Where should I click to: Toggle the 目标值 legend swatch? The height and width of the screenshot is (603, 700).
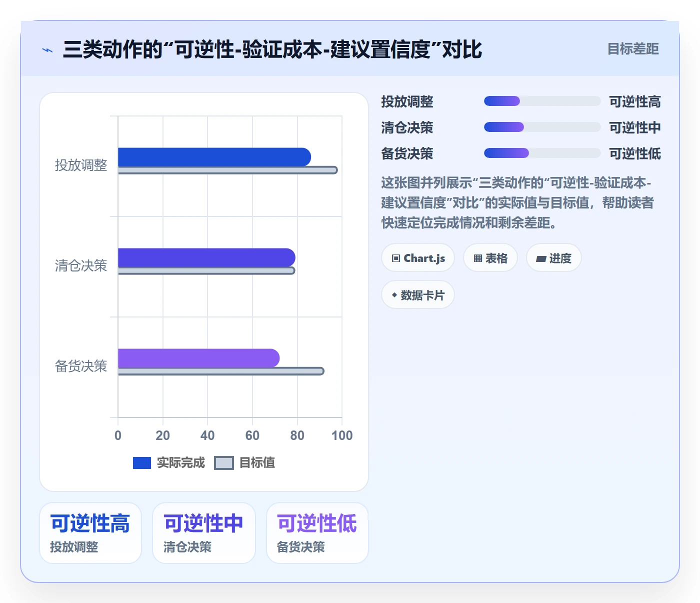(223, 463)
